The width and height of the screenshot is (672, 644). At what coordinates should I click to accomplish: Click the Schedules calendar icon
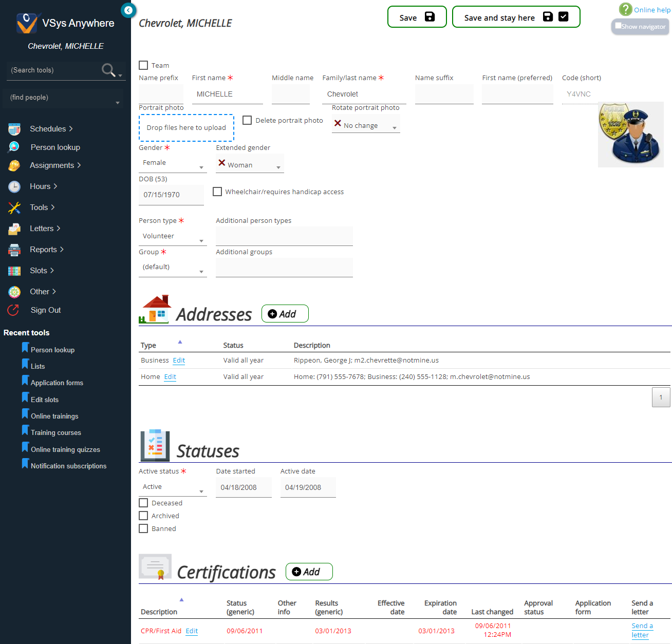click(14, 129)
